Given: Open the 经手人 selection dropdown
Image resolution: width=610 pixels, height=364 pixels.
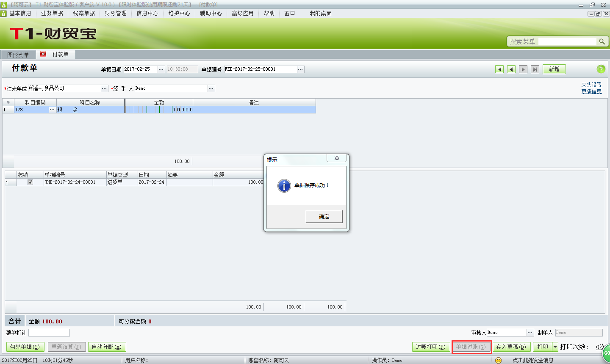Looking at the screenshot, I should pyautogui.click(x=211, y=88).
